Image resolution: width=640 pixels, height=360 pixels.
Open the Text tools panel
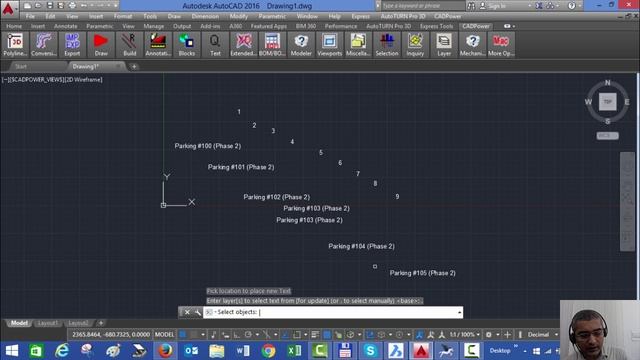[215, 45]
